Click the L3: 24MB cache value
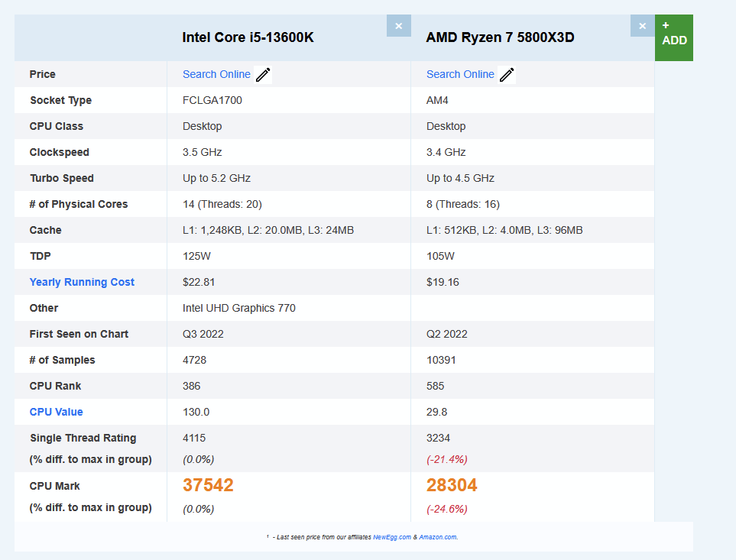The image size is (736, 560). pyautogui.click(x=331, y=230)
